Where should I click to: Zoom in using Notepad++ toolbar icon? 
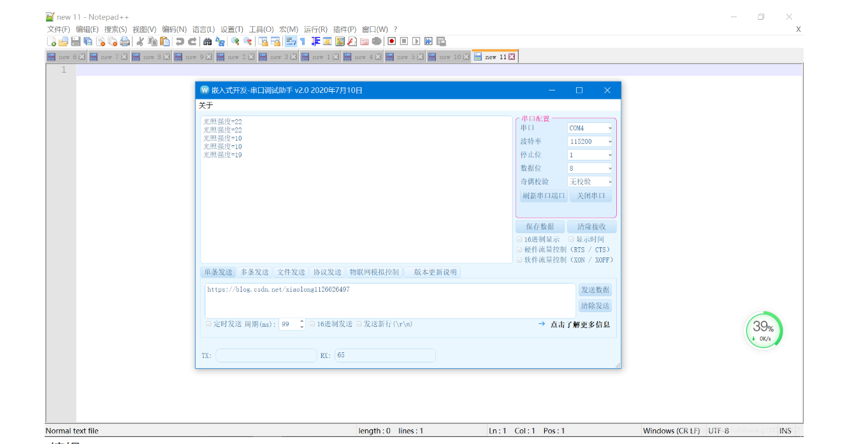[x=235, y=41]
